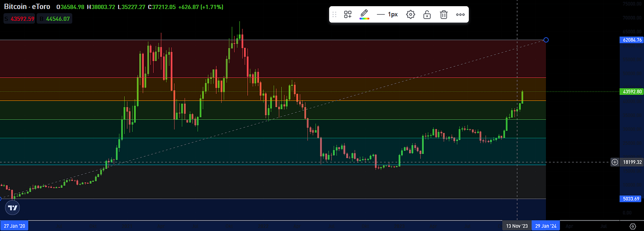Click the TradingView logo badge

(12, 208)
